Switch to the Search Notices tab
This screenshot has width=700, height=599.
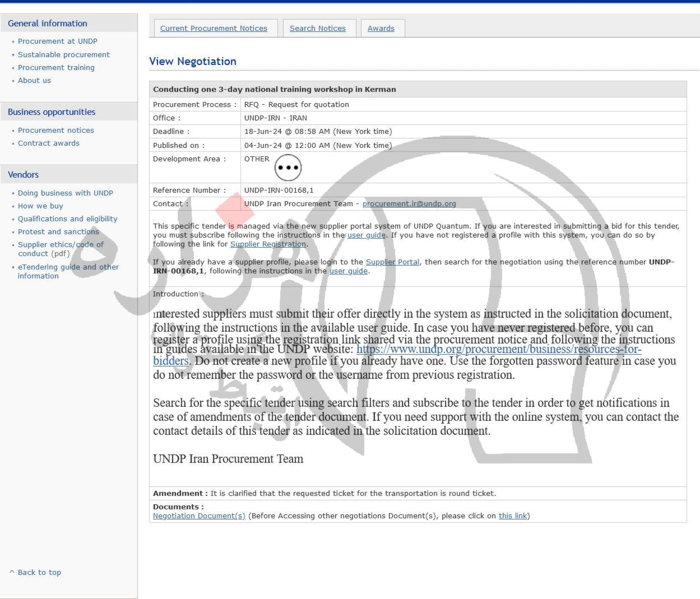pos(317,29)
